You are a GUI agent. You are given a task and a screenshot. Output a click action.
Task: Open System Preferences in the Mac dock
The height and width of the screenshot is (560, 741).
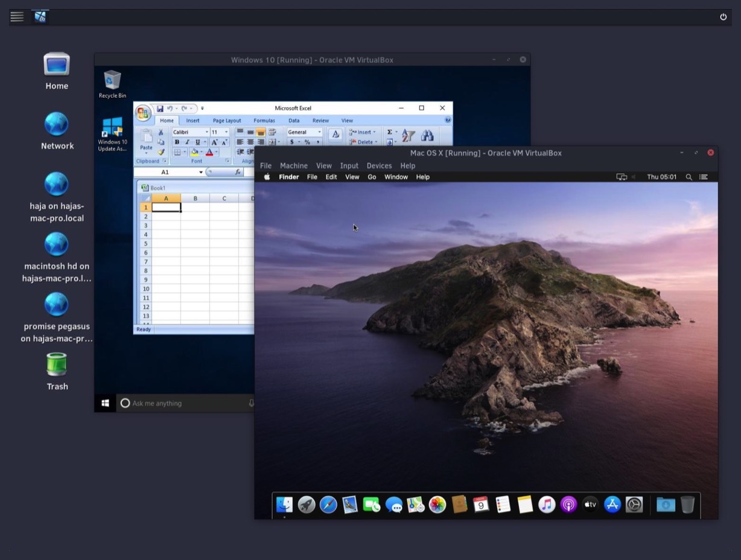[634, 504]
